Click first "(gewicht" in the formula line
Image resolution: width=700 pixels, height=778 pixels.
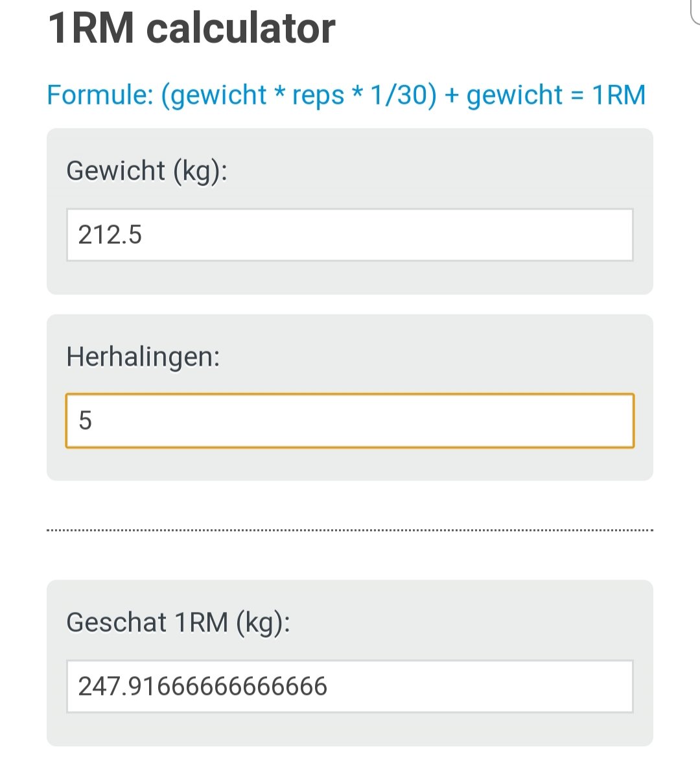tap(214, 95)
